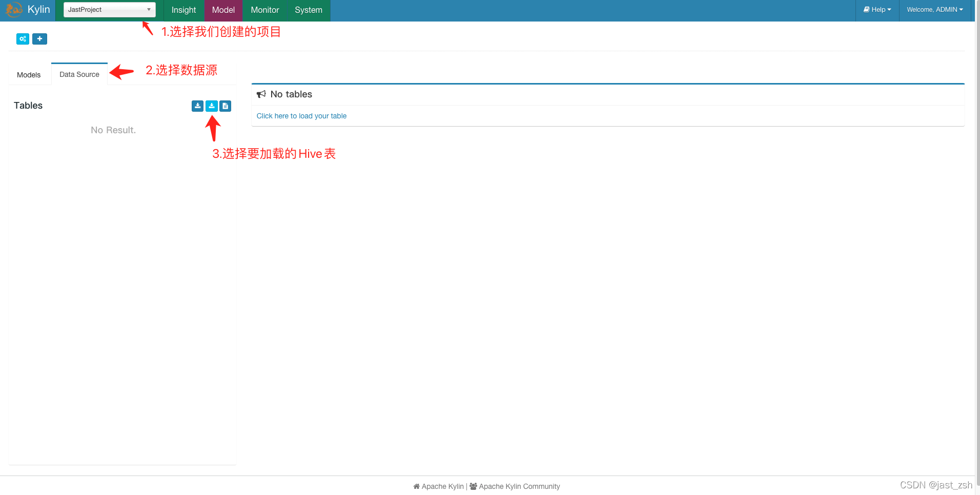The height and width of the screenshot is (495, 980).
Task: Open the Apache Kylin Community footer link
Action: (x=520, y=486)
